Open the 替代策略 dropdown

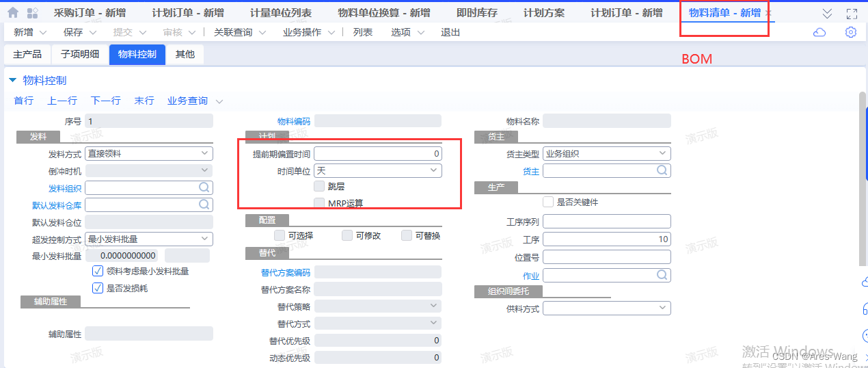pos(378,306)
